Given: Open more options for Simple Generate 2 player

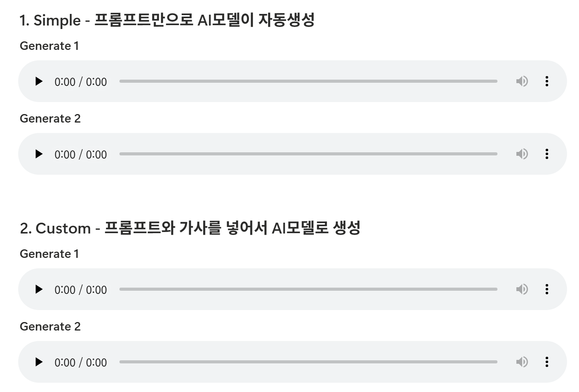Looking at the screenshot, I should [547, 154].
